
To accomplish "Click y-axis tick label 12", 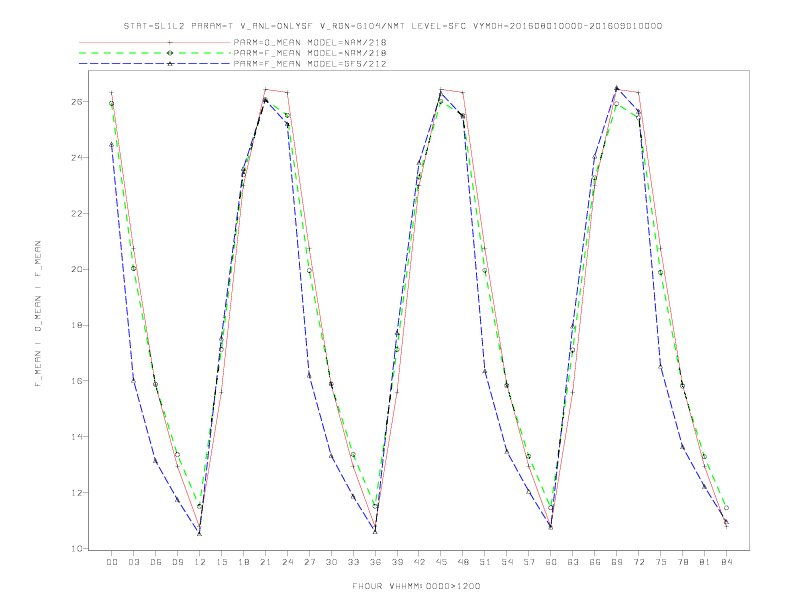I will pyautogui.click(x=77, y=493).
